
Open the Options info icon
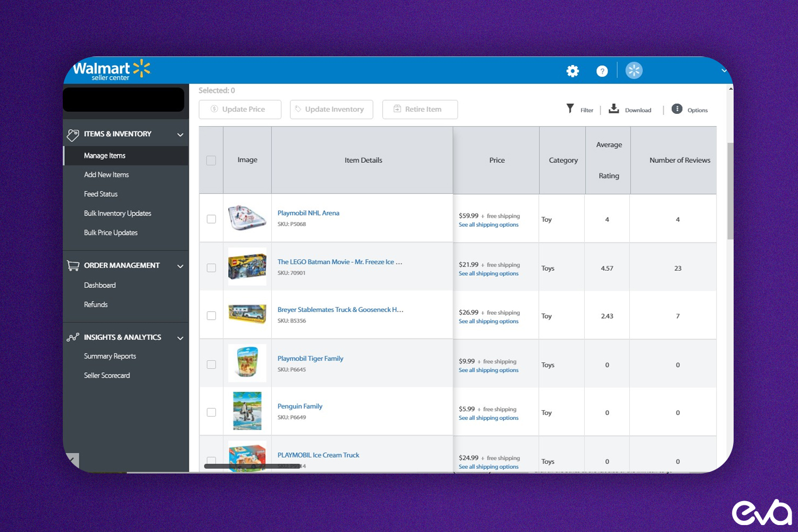coord(677,109)
